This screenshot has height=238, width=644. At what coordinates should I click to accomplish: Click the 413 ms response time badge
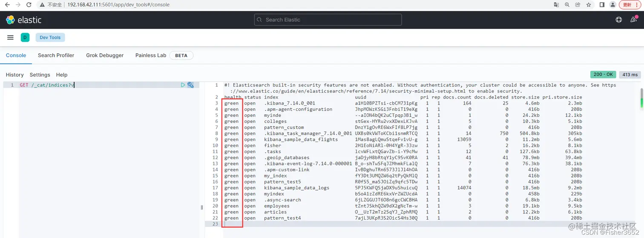click(630, 74)
